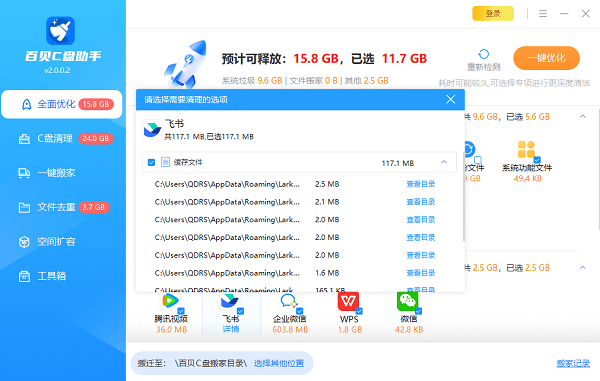Open the 全面优化 sidebar tab

(x=62, y=104)
